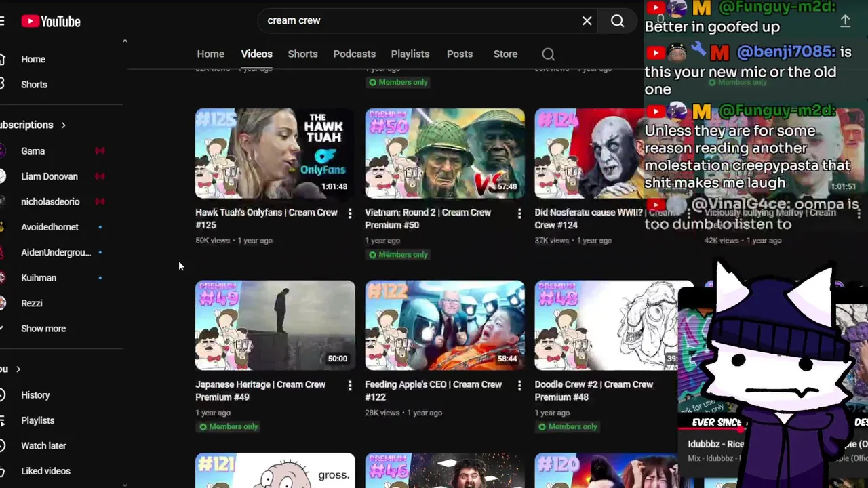Click the YouTube logo

[51, 21]
